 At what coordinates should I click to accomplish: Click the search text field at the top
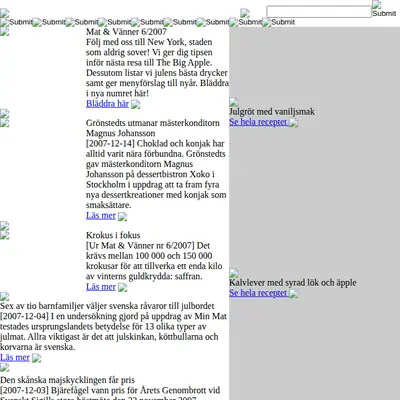click(319, 12)
